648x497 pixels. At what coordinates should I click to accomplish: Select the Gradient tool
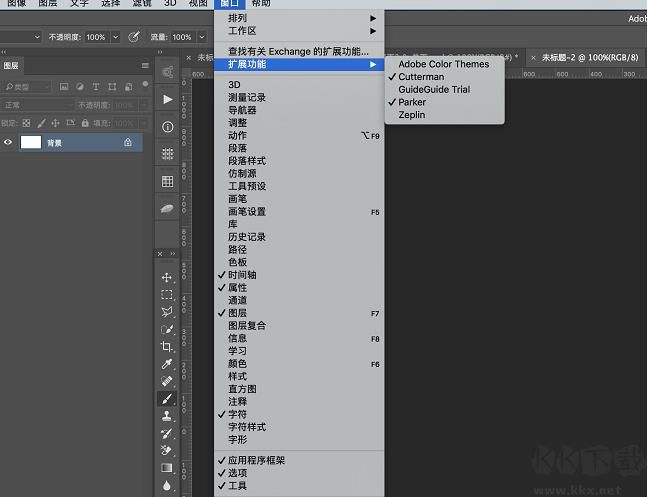pyautogui.click(x=167, y=468)
